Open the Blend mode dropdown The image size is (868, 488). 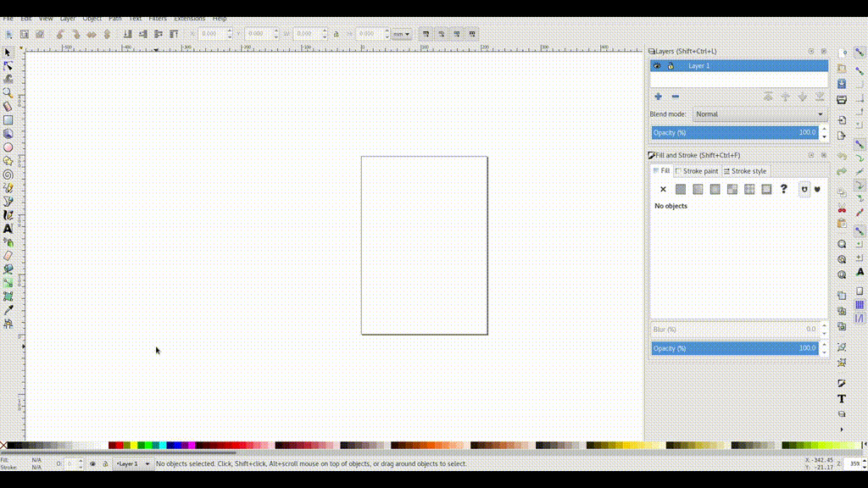(x=759, y=114)
